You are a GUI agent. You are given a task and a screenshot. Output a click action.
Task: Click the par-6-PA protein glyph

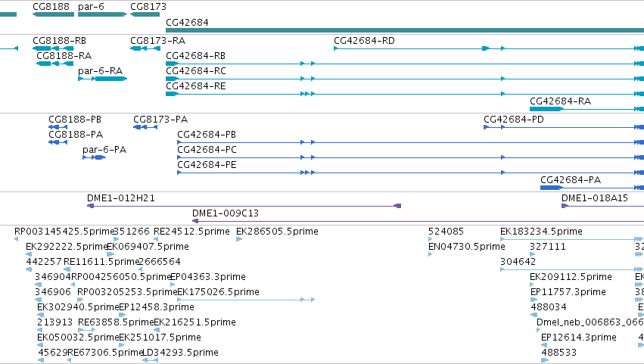[x=94, y=157]
